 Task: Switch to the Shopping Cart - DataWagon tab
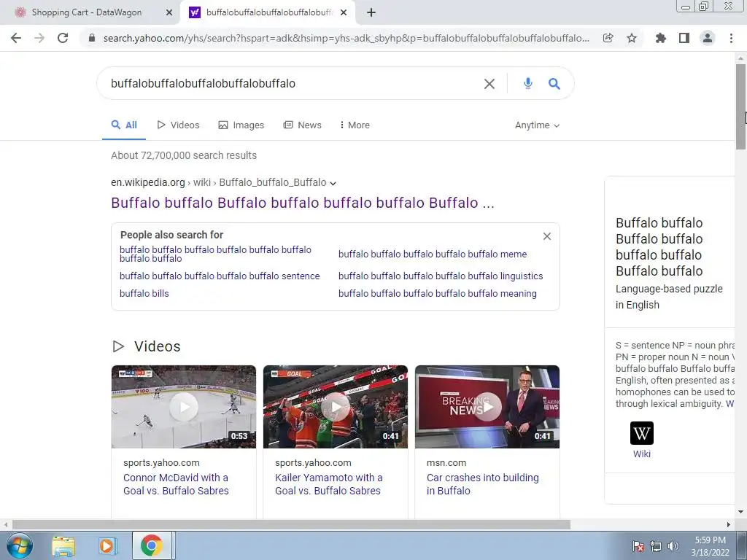87,13
